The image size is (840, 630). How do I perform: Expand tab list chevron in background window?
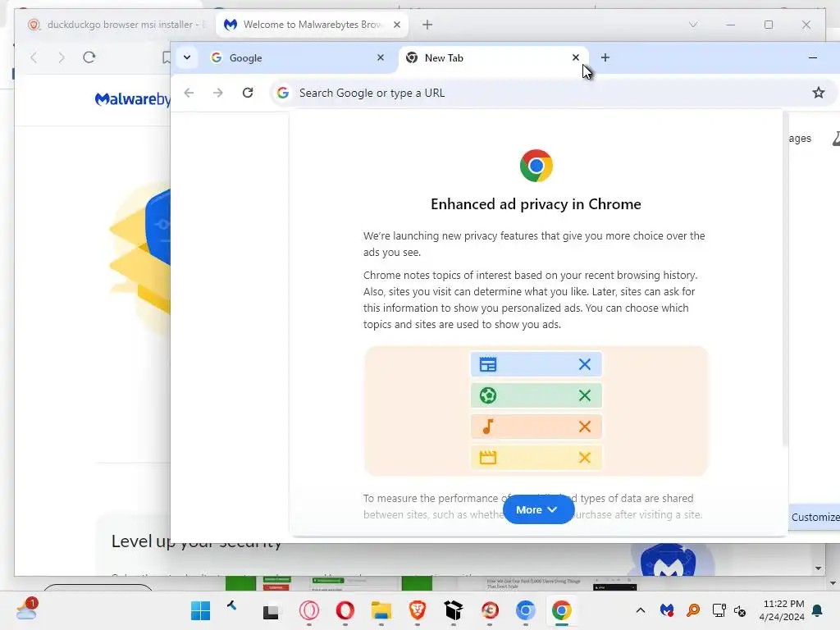pyautogui.click(x=692, y=25)
